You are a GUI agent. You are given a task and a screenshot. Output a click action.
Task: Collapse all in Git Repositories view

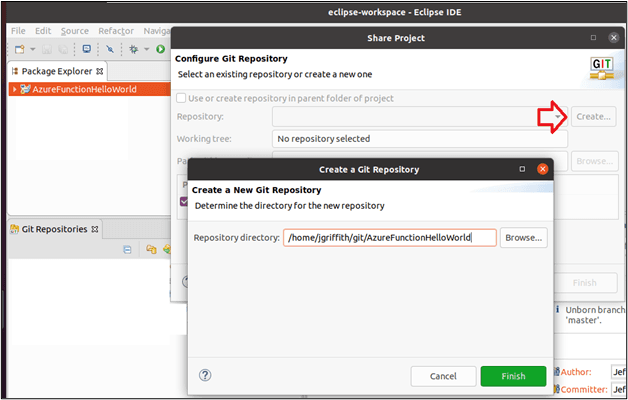coord(127,250)
